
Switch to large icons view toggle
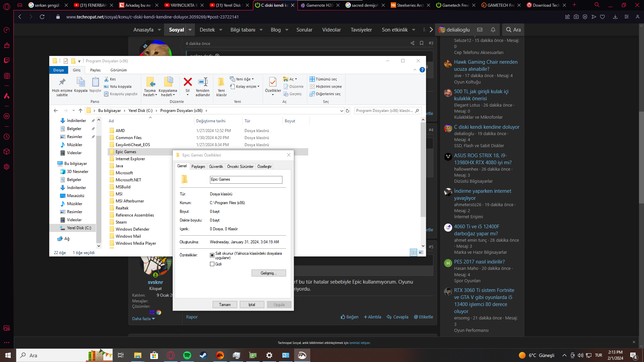(x=421, y=252)
